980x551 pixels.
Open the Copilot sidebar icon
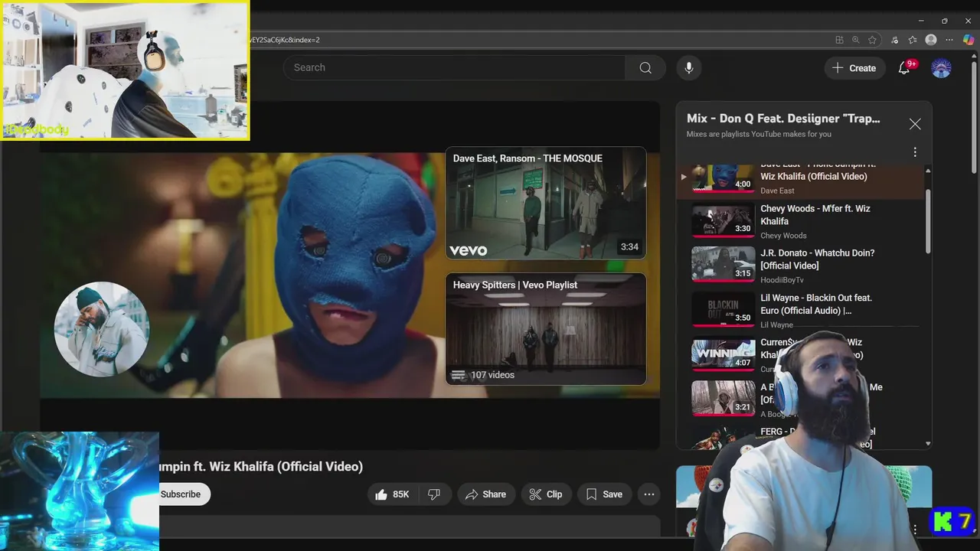[969, 40]
